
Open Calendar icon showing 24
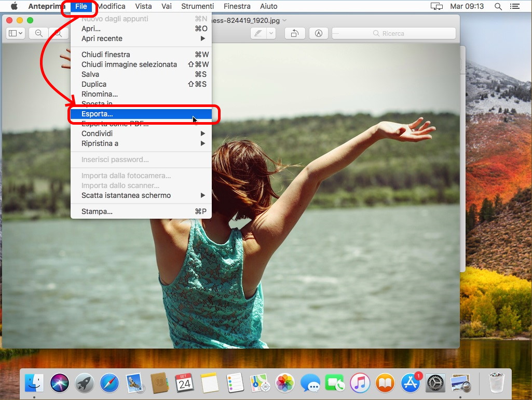(184, 383)
